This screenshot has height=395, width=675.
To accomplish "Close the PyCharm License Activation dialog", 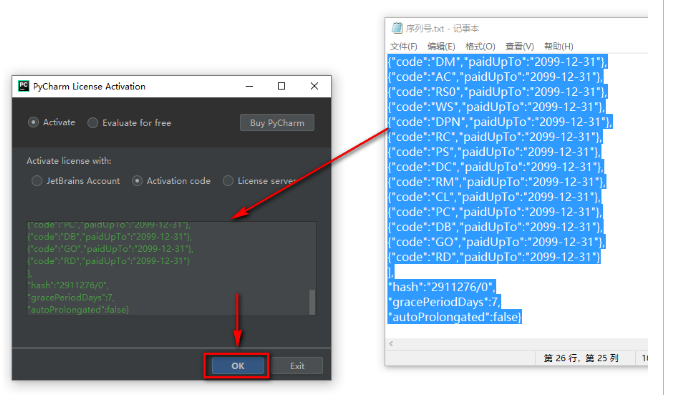I will coord(314,86).
